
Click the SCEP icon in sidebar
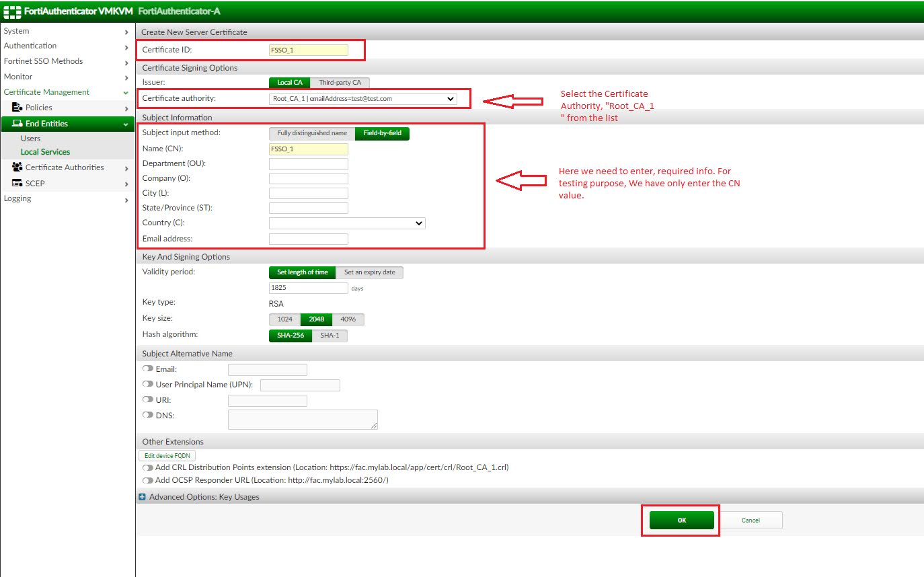pos(17,184)
